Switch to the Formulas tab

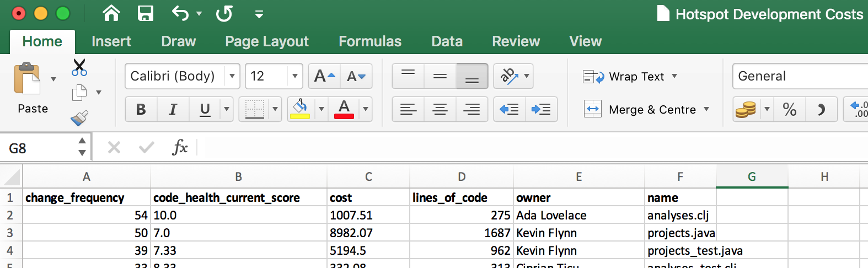click(369, 41)
